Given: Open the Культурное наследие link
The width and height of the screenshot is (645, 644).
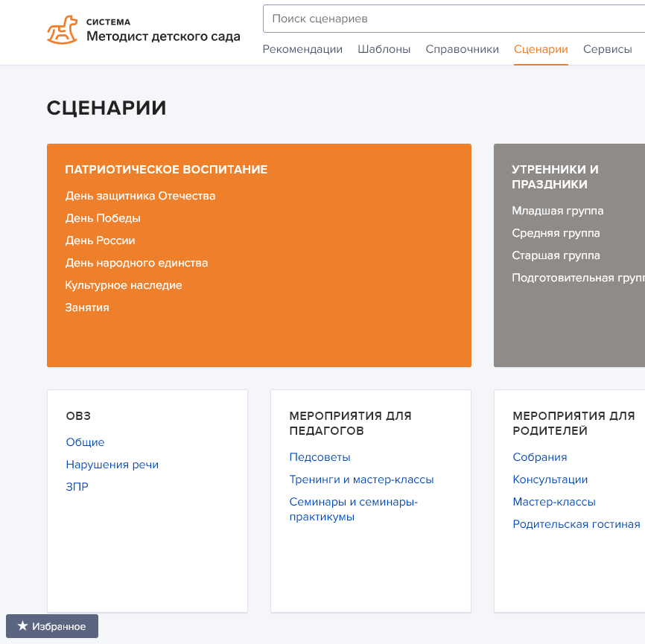Looking at the screenshot, I should [124, 285].
